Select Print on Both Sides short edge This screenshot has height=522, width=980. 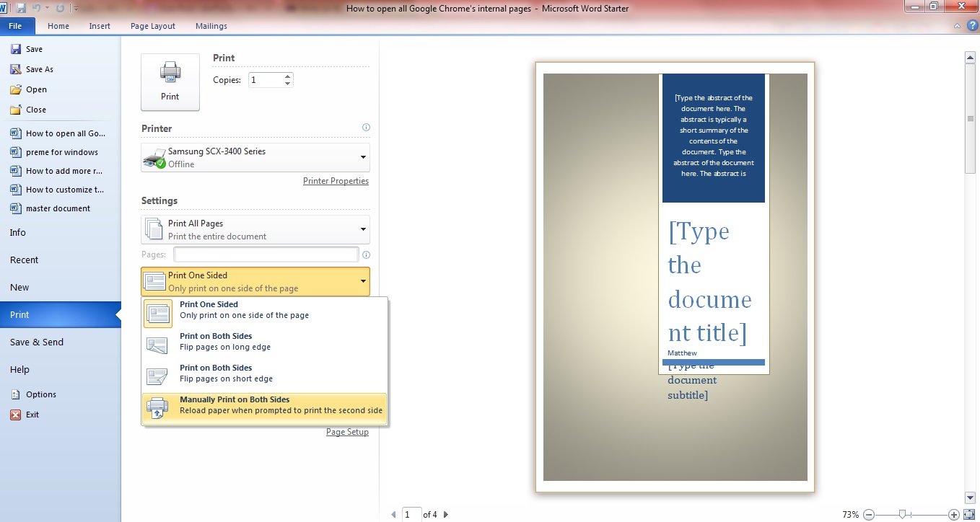(x=265, y=377)
